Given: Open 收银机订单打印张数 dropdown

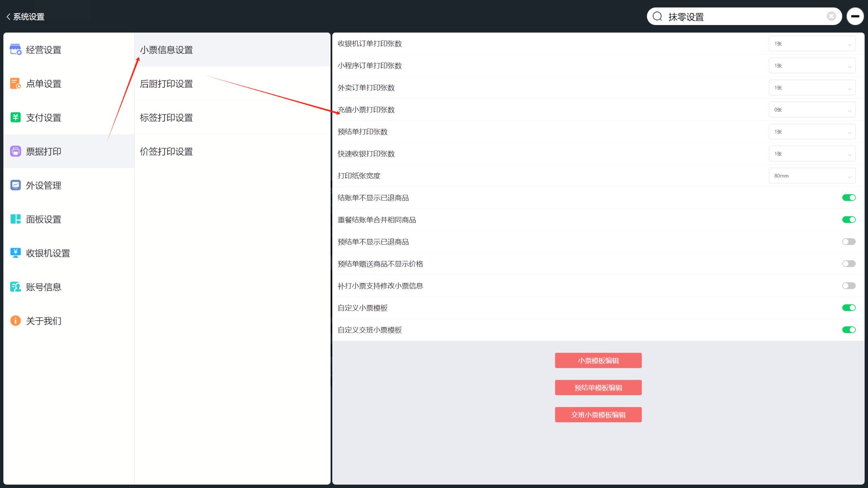Looking at the screenshot, I should pos(812,44).
